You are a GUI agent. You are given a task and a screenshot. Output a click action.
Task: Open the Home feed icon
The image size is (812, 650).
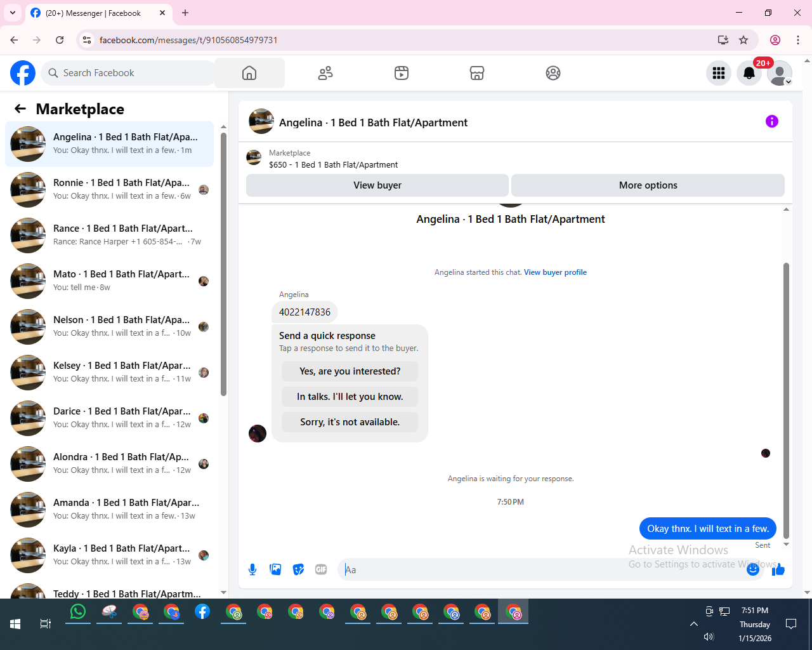coord(249,73)
